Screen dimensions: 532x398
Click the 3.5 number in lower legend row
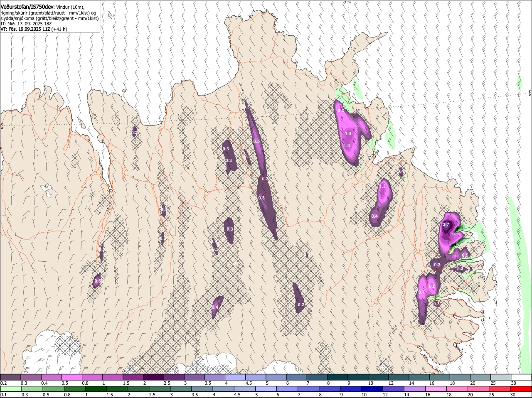click(195, 395)
